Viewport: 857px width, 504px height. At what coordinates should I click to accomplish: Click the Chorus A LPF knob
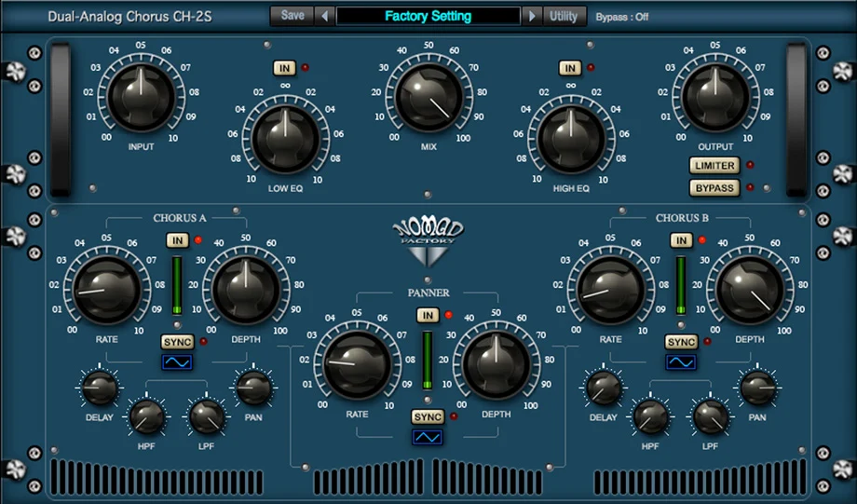[206, 416]
